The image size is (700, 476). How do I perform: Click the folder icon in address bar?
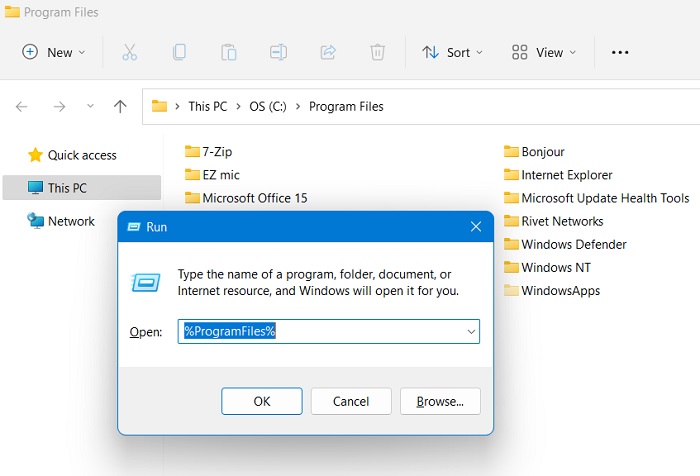pyautogui.click(x=159, y=106)
